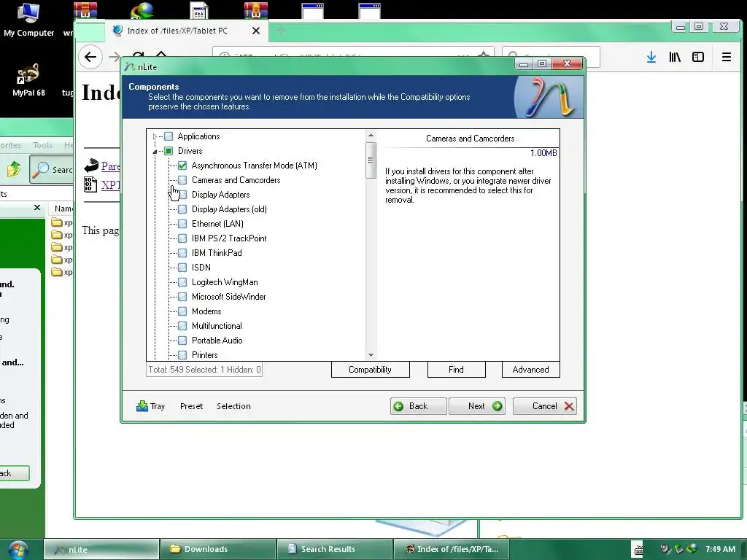Click the Cancel button in nLite
Screen dimensions: 747x560
click(544, 406)
